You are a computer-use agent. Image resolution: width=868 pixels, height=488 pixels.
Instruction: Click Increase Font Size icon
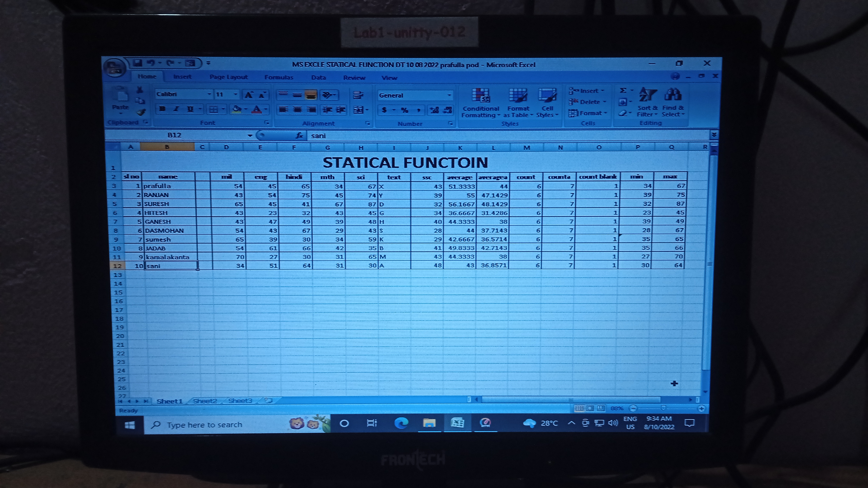click(x=249, y=95)
